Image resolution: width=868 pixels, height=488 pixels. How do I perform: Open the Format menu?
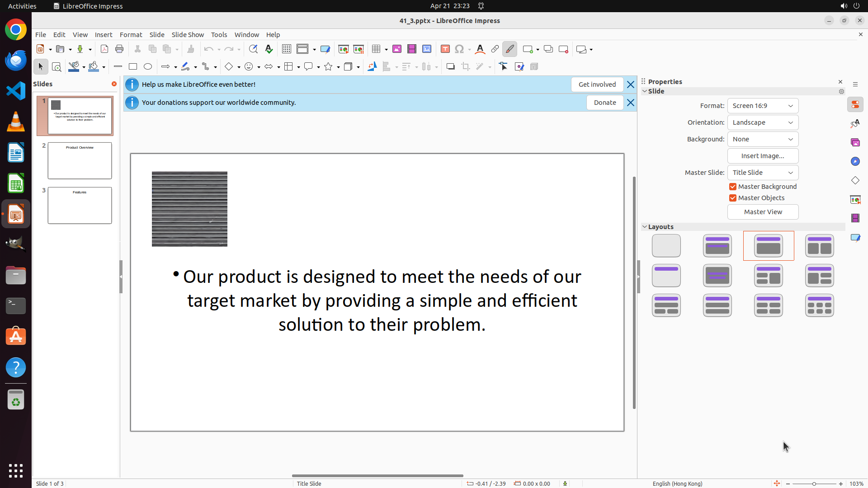[x=131, y=35]
